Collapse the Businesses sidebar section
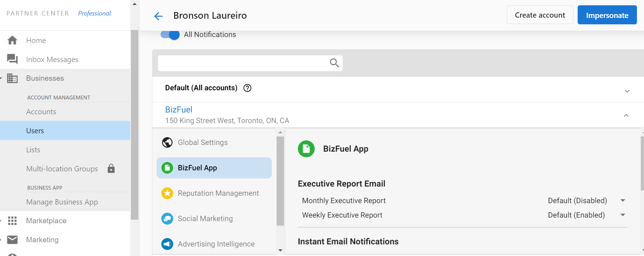 [1, 78]
